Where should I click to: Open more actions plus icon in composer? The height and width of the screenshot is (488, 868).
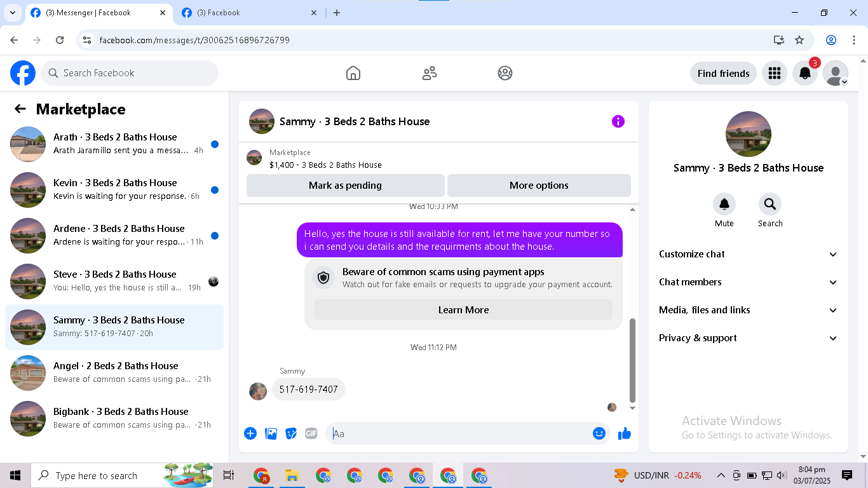(250, 433)
